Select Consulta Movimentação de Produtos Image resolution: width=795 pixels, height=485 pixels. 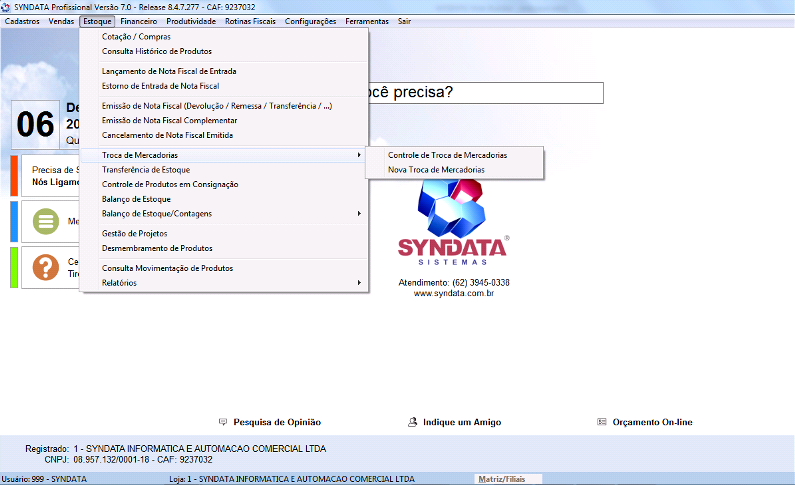[x=224, y=268]
